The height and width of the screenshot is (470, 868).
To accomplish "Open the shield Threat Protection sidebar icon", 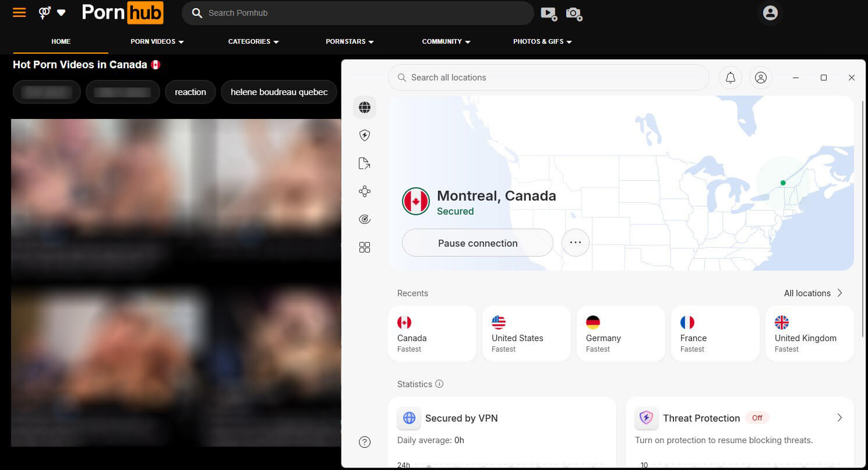I will pos(365,135).
